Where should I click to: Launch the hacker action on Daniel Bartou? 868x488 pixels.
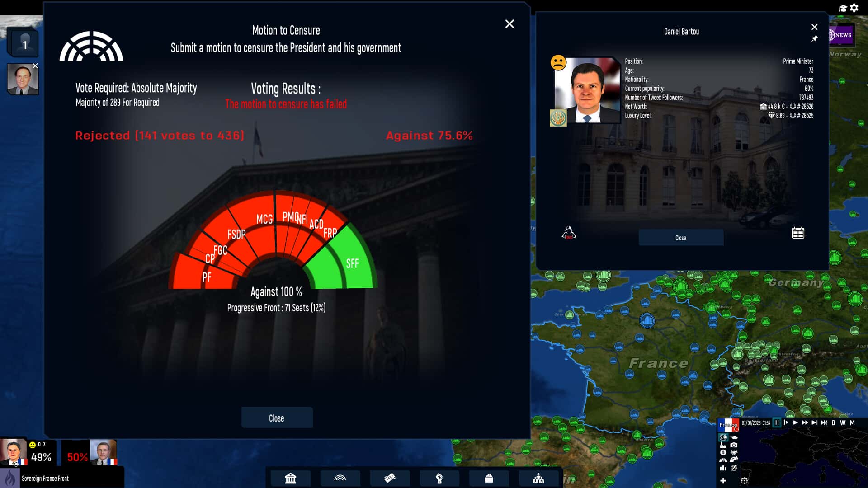pos(569,232)
